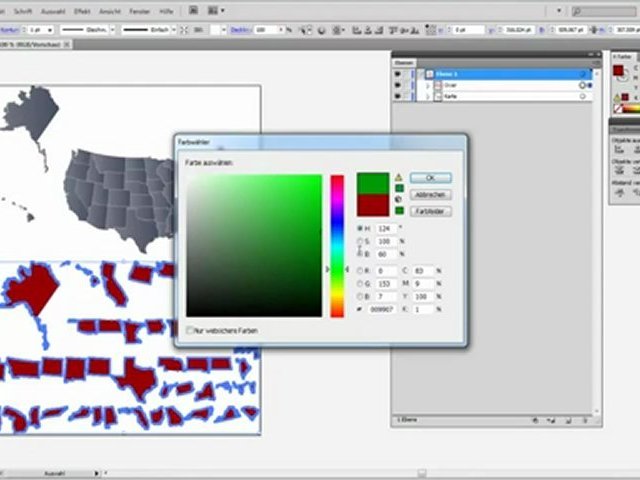Screen dimensions: 640x480
Task: Expand the Karte sublayer
Action: click(x=427, y=97)
